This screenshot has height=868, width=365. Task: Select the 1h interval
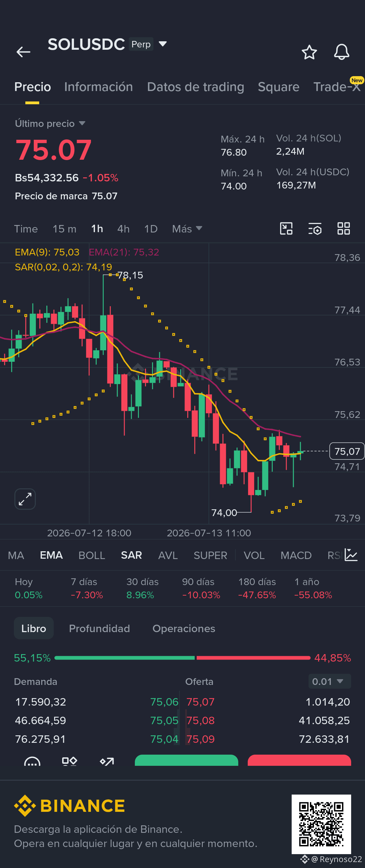tap(97, 229)
